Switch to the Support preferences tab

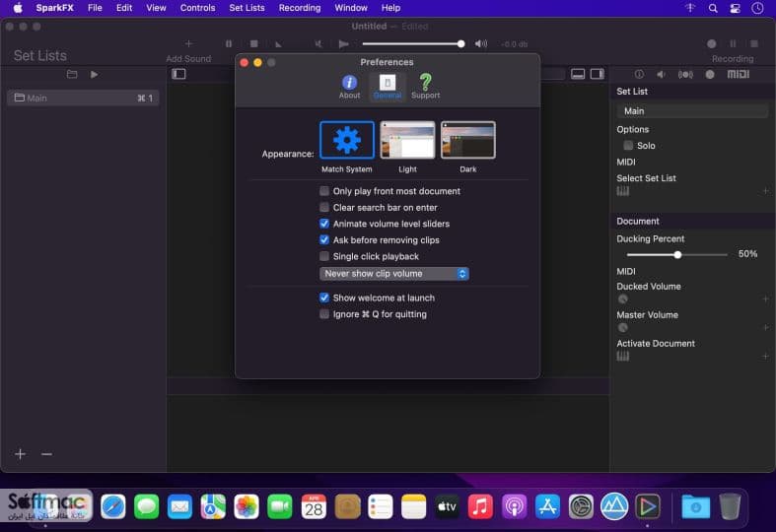pyautogui.click(x=425, y=87)
